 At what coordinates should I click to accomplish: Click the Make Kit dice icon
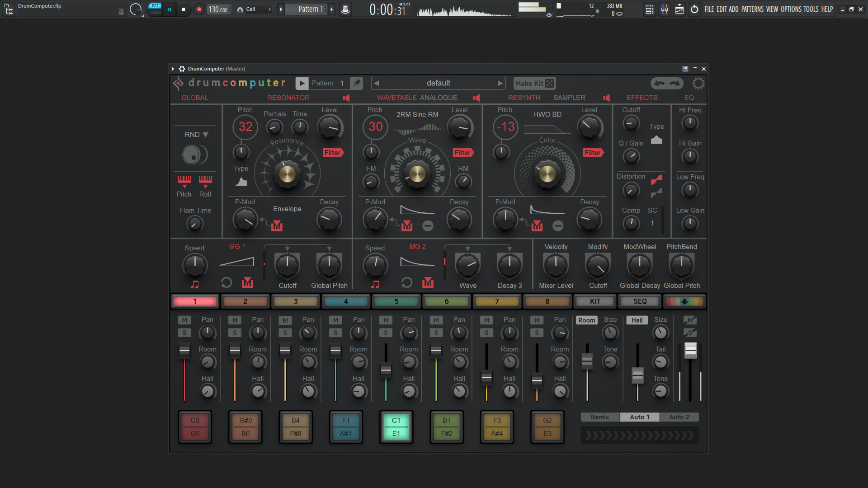(549, 83)
